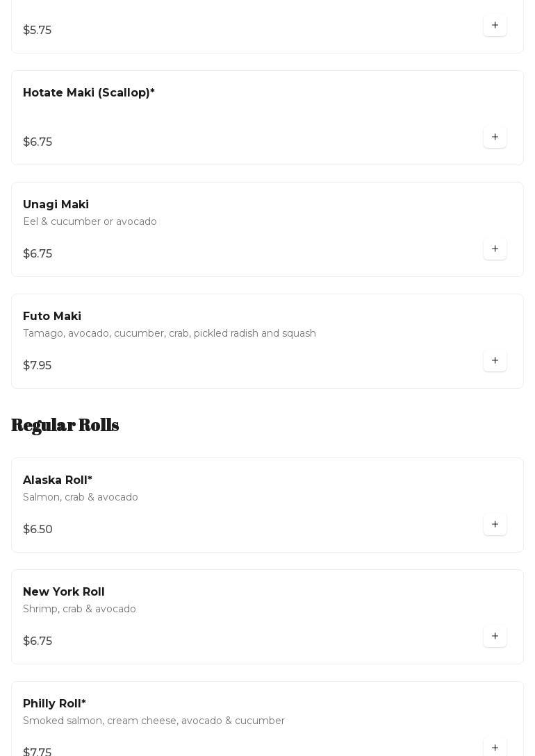Image resolution: width=535 pixels, height=756 pixels.
Task: Click Philly Roll smoked salmon description
Action: tap(154, 721)
